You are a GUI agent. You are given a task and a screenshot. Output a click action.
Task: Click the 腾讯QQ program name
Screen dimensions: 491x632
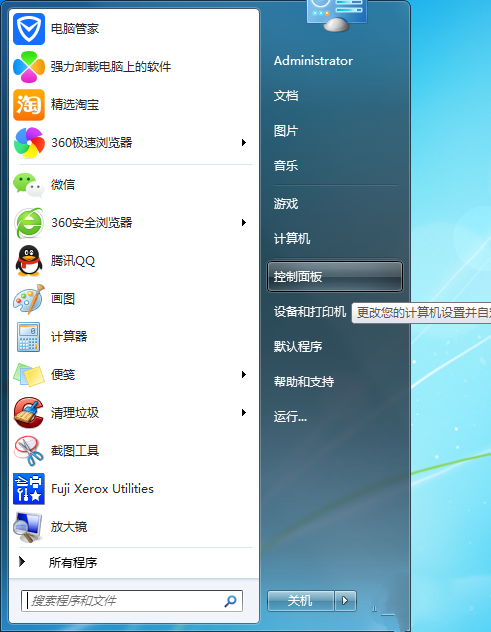coord(73,261)
